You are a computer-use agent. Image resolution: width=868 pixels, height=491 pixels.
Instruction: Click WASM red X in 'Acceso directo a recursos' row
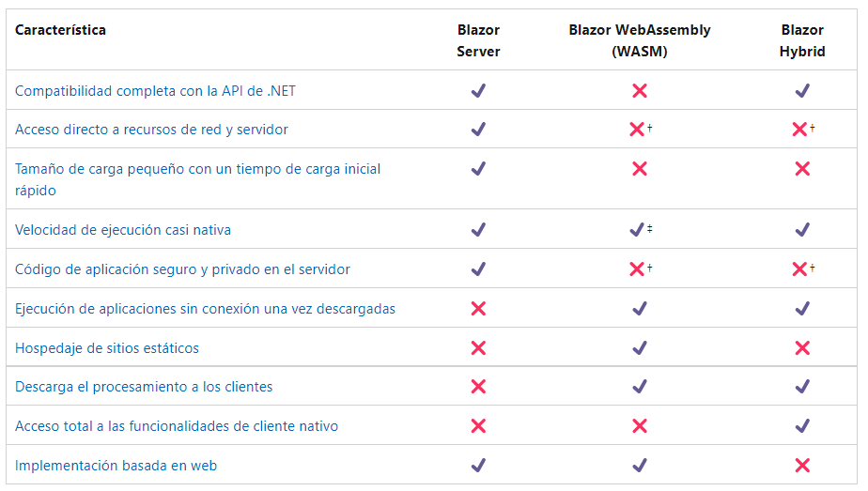click(637, 130)
